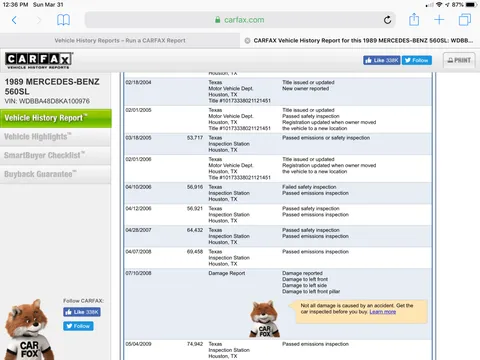480x360 pixels.
Task: Show all open tabs overview icon
Action: (x=465, y=20)
